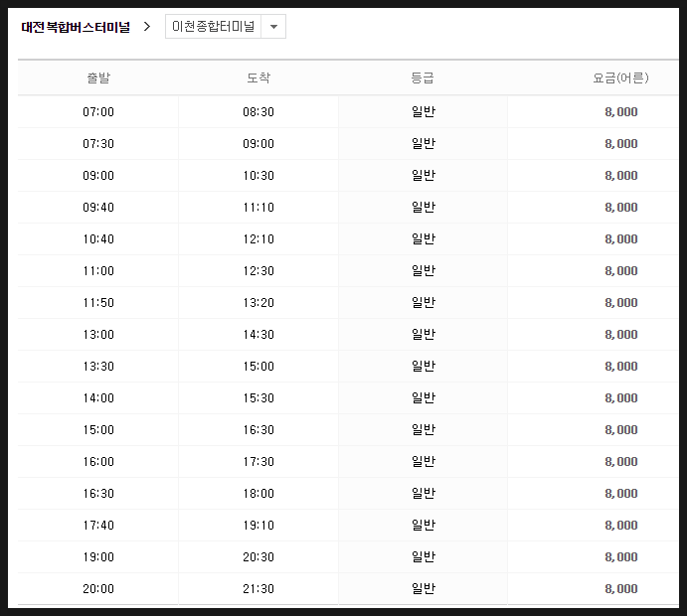The image size is (687, 616).
Task: Select the 19:00 departure time
Action: click(98, 557)
